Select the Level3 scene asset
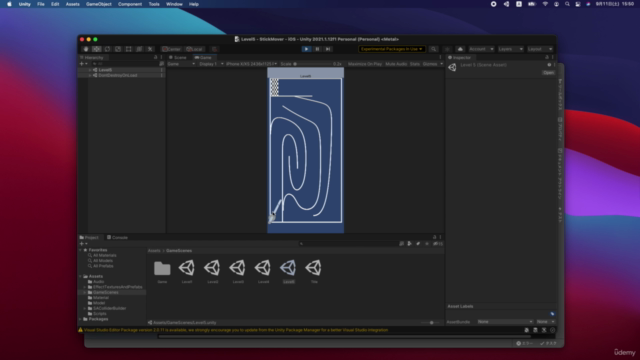Viewport: 640px width, 360px height. pos(238,271)
